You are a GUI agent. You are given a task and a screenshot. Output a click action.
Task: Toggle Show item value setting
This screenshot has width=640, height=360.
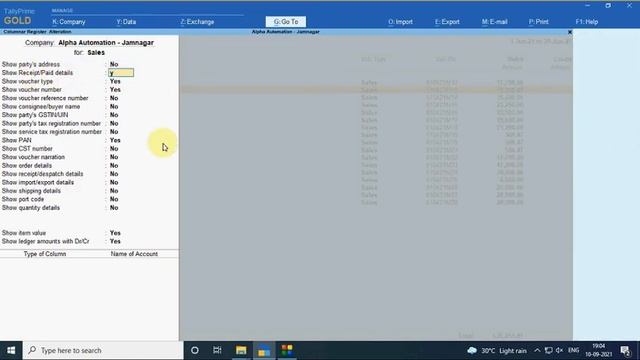[x=115, y=233]
